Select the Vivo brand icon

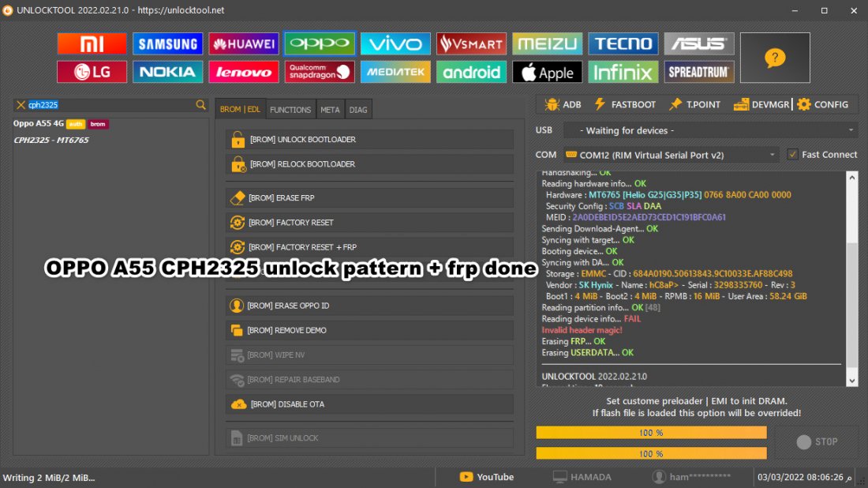395,43
